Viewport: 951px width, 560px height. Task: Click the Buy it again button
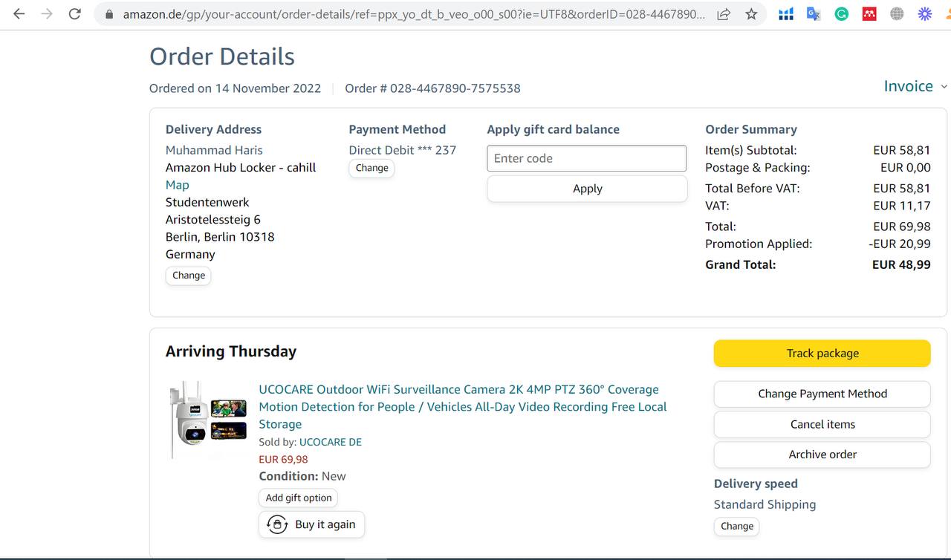[x=311, y=524]
